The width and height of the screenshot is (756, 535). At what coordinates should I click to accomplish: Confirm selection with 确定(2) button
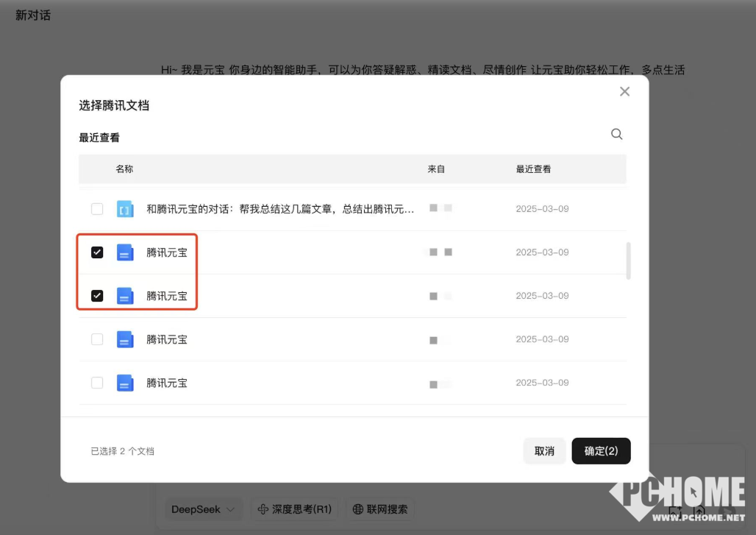pos(601,451)
